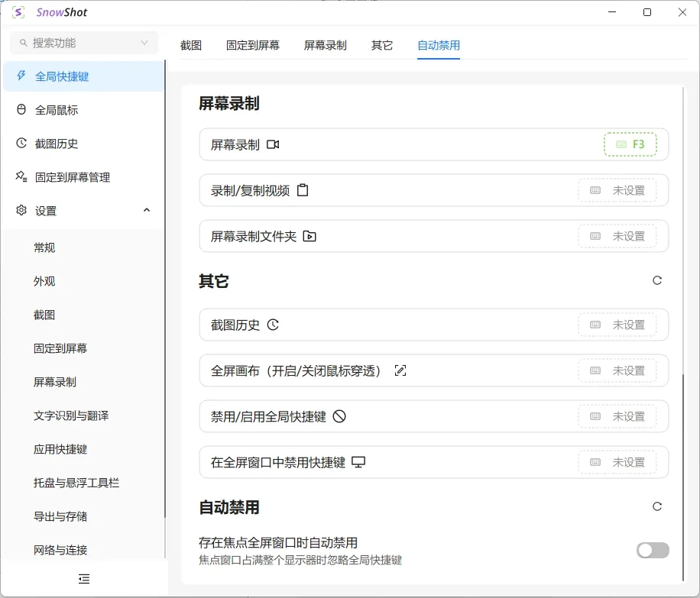Click the gear icon beside 设置
The width and height of the screenshot is (700, 598).
[x=21, y=210]
